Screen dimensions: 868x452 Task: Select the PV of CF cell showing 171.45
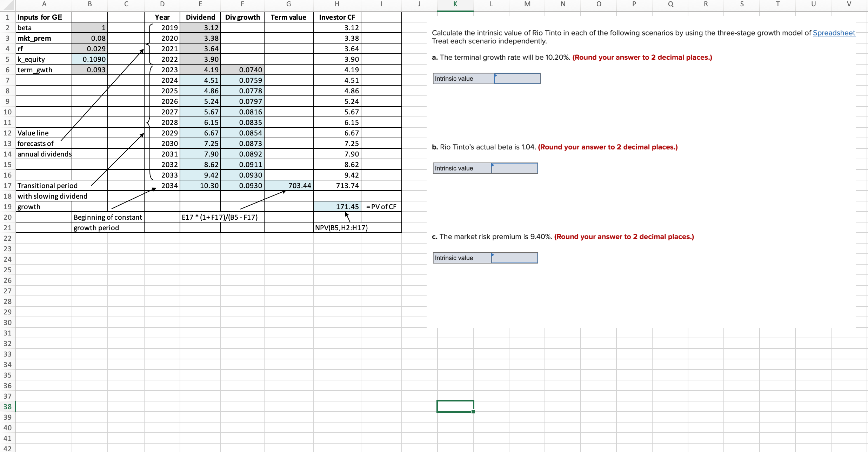[x=337, y=206]
